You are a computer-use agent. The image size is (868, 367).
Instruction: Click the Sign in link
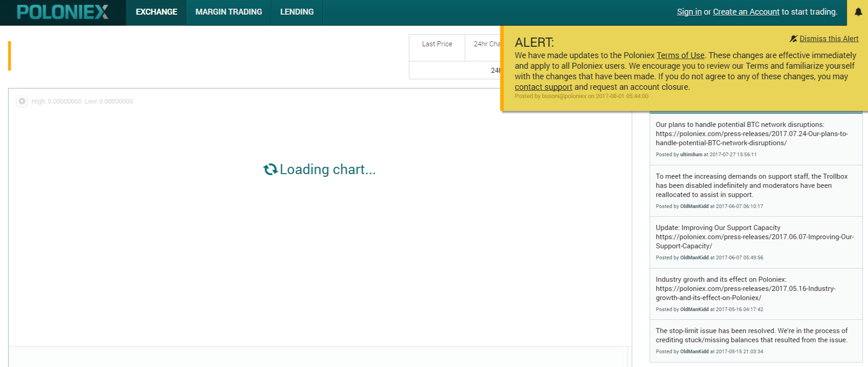pyautogui.click(x=689, y=12)
